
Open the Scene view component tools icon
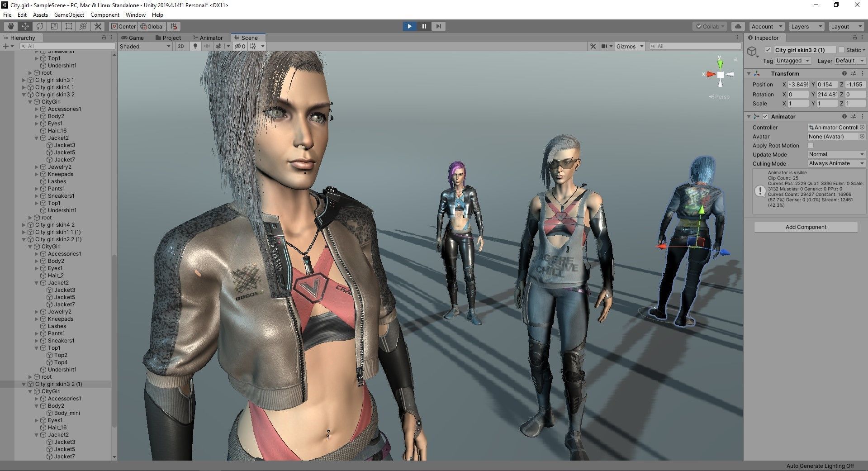[593, 46]
